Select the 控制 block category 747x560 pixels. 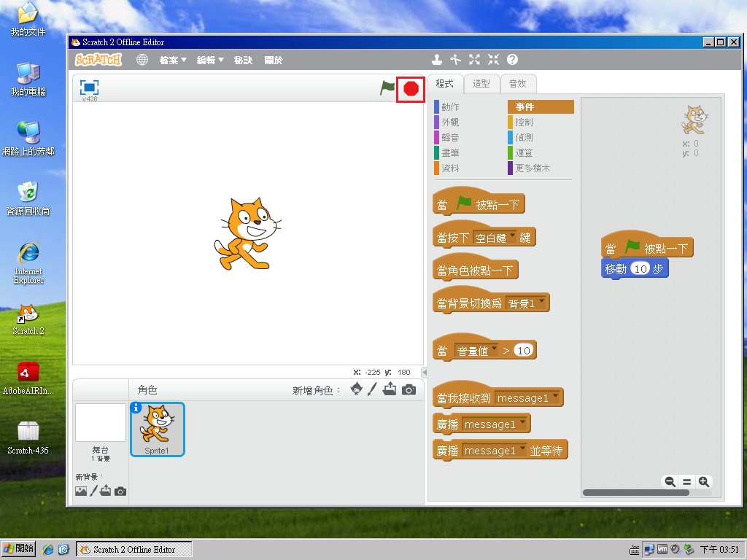[x=521, y=122]
